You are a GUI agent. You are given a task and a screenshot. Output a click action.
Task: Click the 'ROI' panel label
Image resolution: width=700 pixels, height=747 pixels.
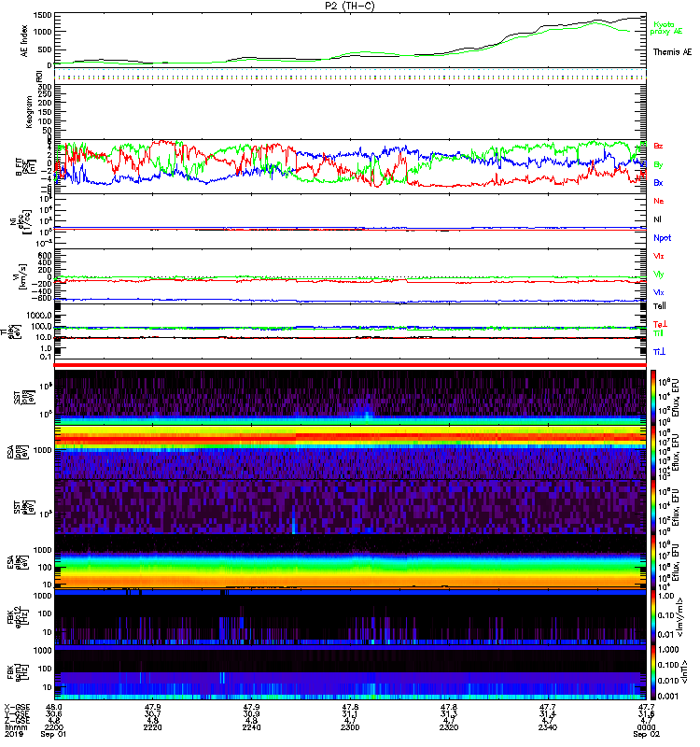[x=39, y=76]
